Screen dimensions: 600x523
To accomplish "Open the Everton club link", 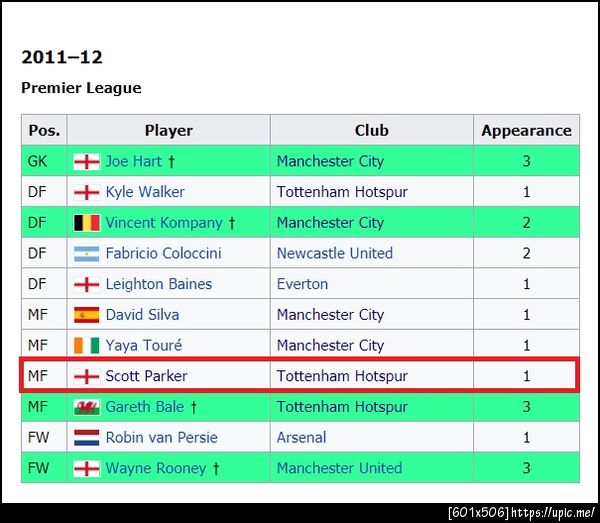I will point(302,284).
